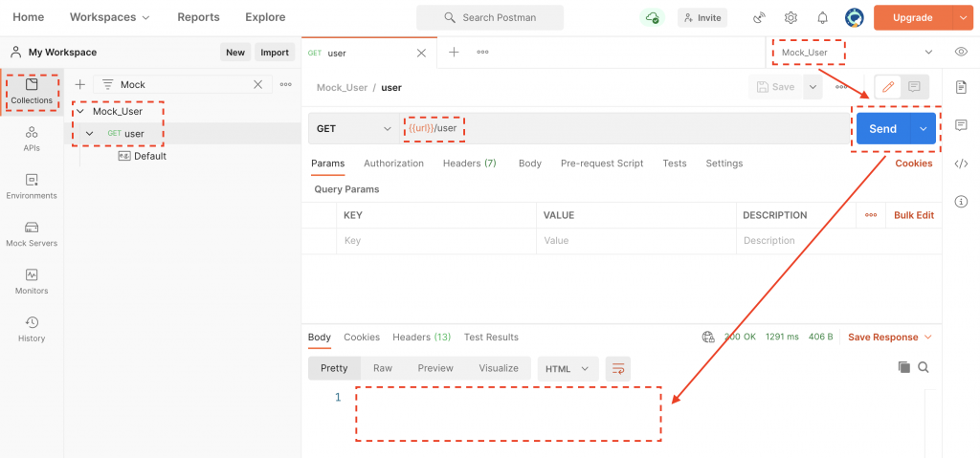Image resolution: width=980 pixels, height=458 pixels.
Task: Open the Send button dropdown arrow
Action: pos(924,129)
